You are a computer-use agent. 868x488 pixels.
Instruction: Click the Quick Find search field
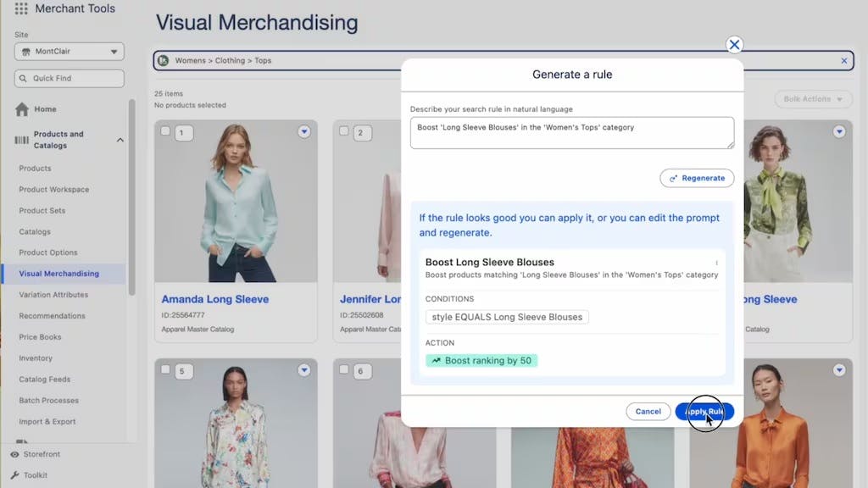point(70,78)
